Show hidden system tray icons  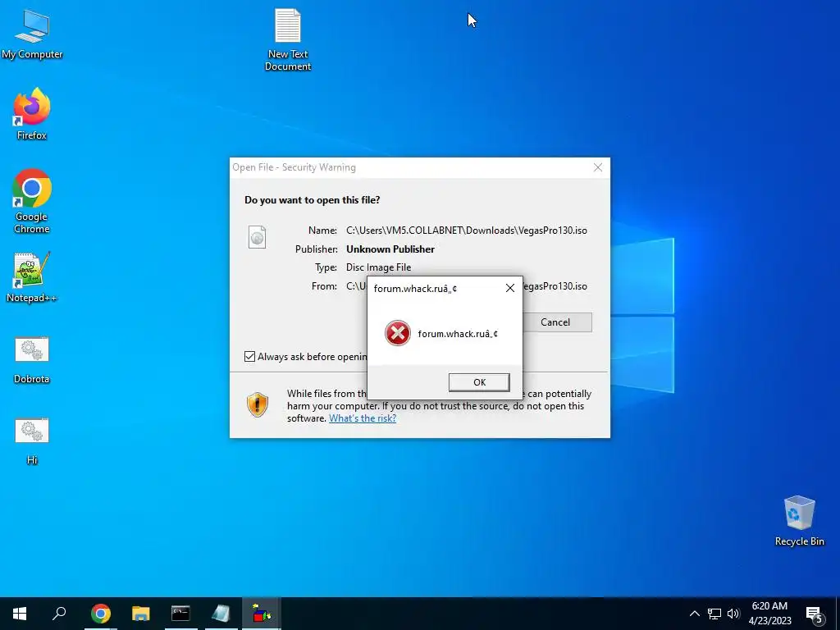694,614
